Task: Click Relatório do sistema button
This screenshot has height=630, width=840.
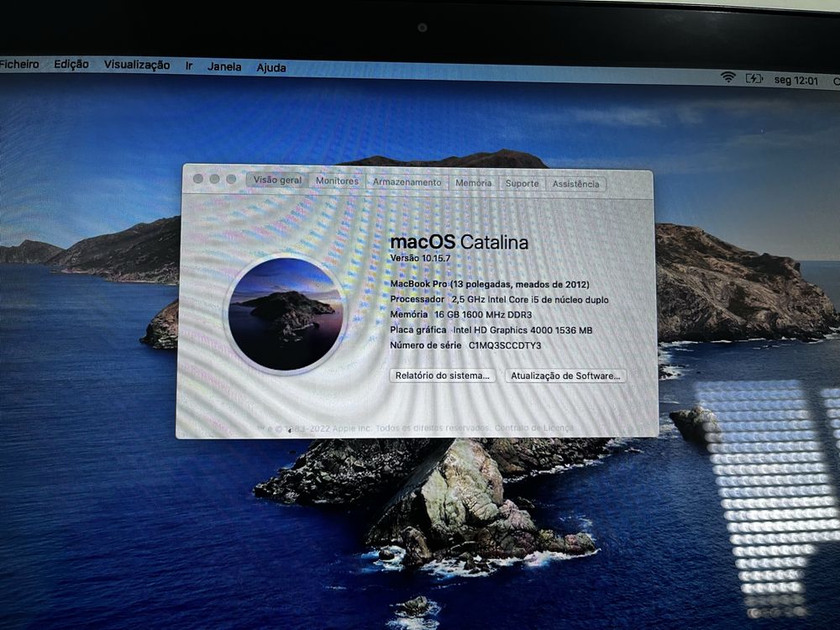Action: click(443, 375)
